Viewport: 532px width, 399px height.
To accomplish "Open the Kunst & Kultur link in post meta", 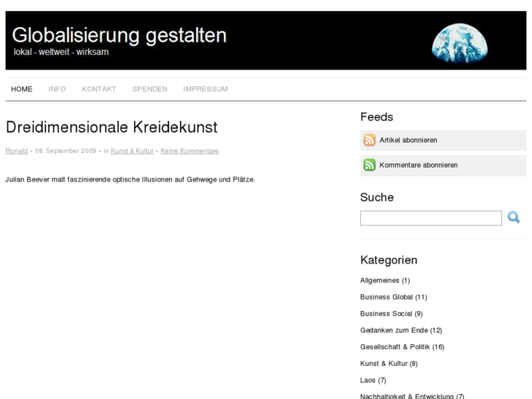I will (x=132, y=151).
